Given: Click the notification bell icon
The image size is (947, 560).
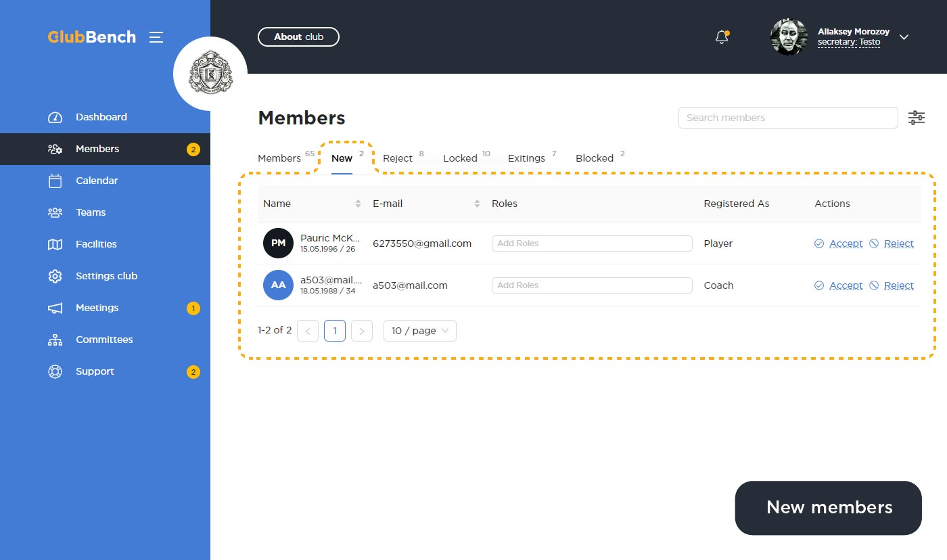Looking at the screenshot, I should tap(722, 37).
